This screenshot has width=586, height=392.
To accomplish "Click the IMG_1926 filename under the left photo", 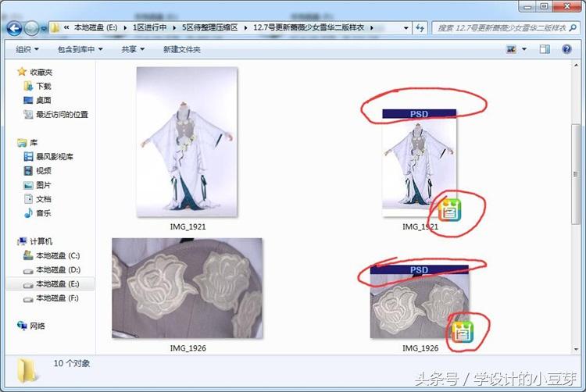I will (188, 348).
